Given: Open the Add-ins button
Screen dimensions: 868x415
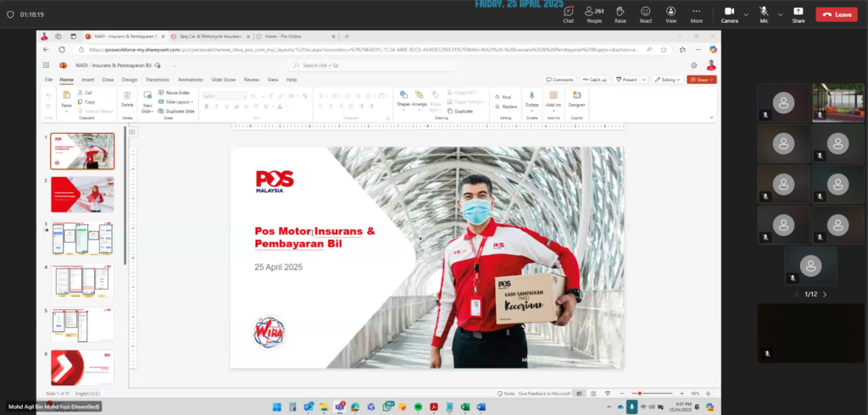Looking at the screenshot, I should tap(553, 99).
